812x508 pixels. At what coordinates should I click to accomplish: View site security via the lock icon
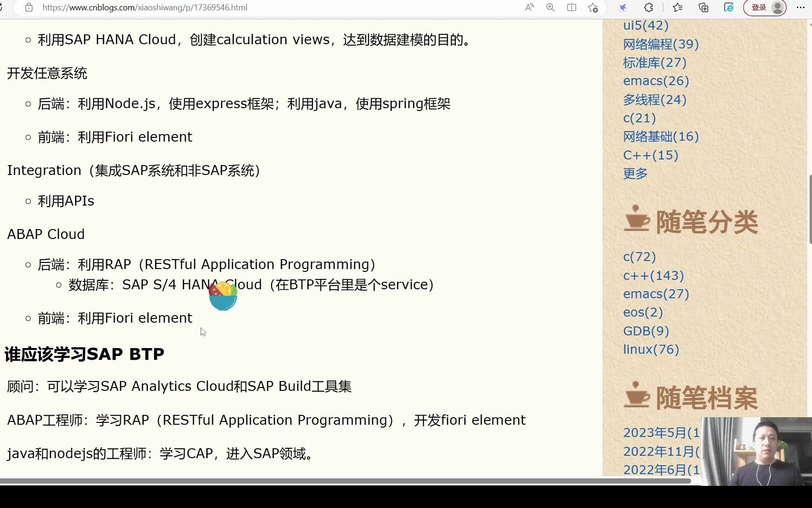pyautogui.click(x=29, y=8)
